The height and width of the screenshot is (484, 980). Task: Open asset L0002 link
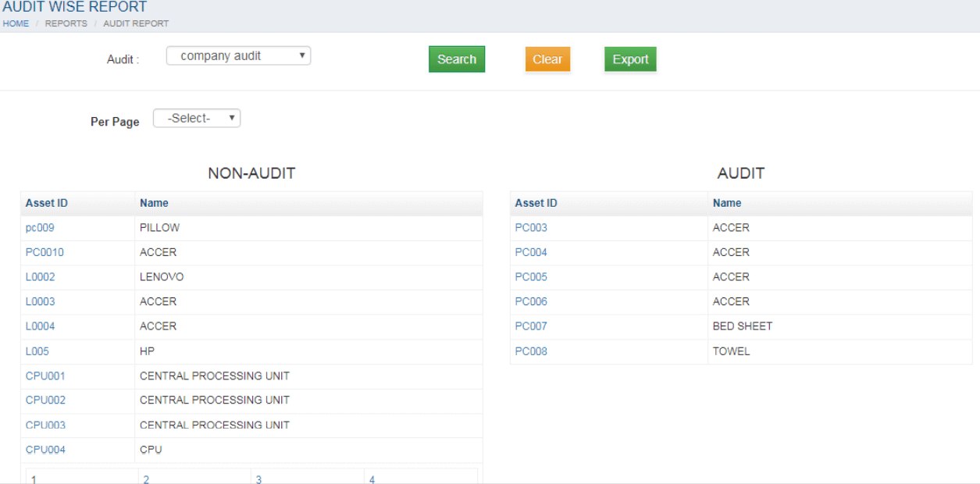tap(41, 277)
